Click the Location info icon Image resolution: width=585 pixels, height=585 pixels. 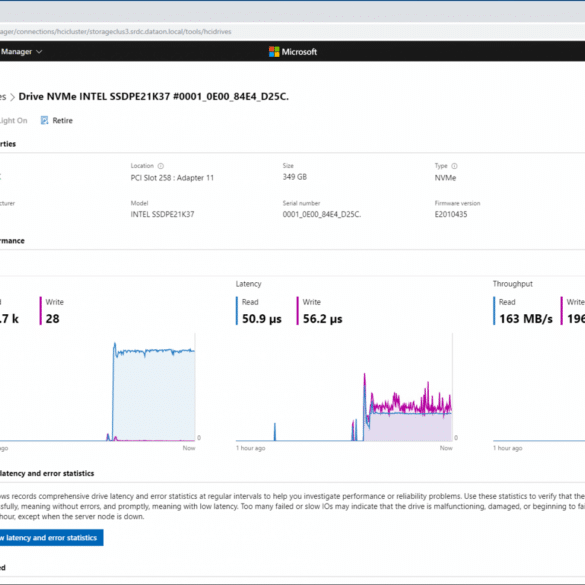(x=160, y=166)
